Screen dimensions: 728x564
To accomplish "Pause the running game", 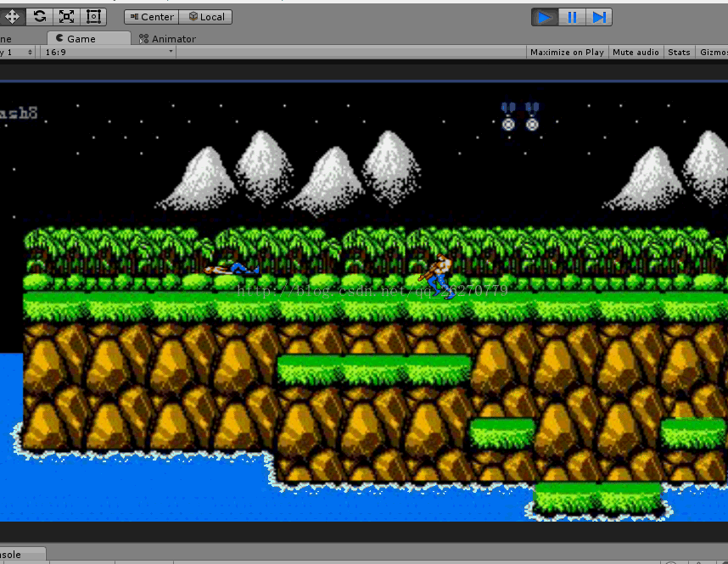I will click(x=572, y=17).
